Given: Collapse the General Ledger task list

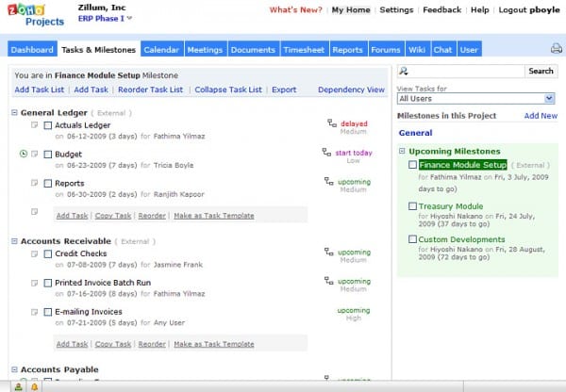Looking at the screenshot, I should coord(15,112).
